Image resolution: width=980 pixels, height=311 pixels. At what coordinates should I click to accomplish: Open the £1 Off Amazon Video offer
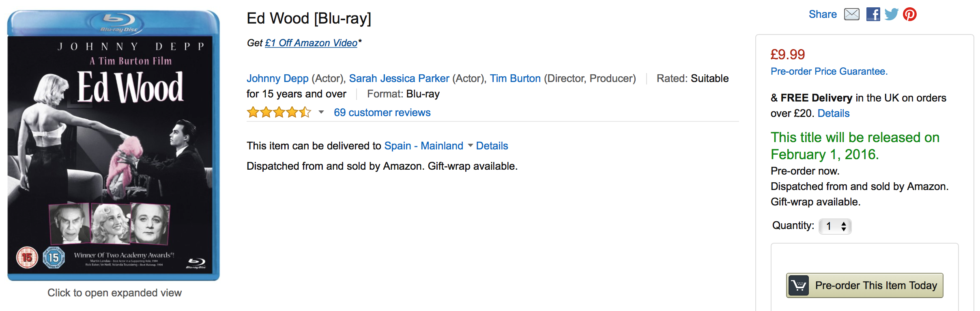[311, 43]
